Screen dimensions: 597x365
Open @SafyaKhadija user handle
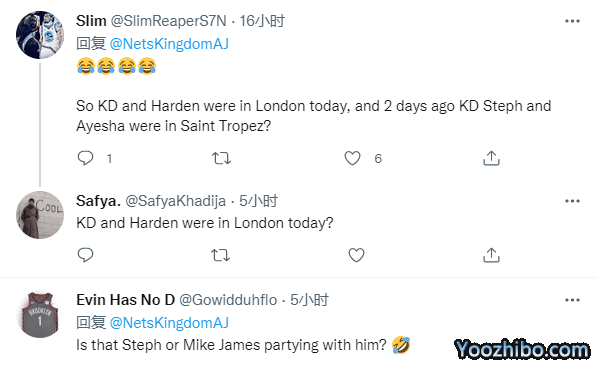pyautogui.click(x=176, y=201)
